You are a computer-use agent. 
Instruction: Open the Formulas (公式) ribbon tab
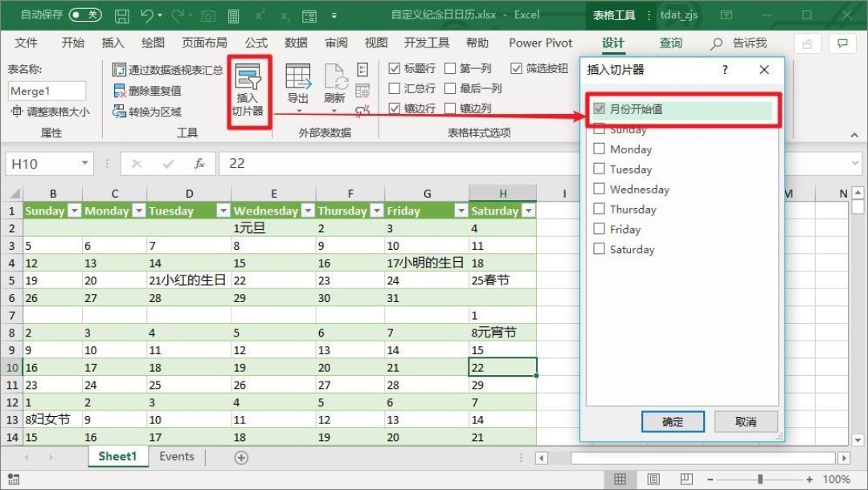[x=256, y=43]
